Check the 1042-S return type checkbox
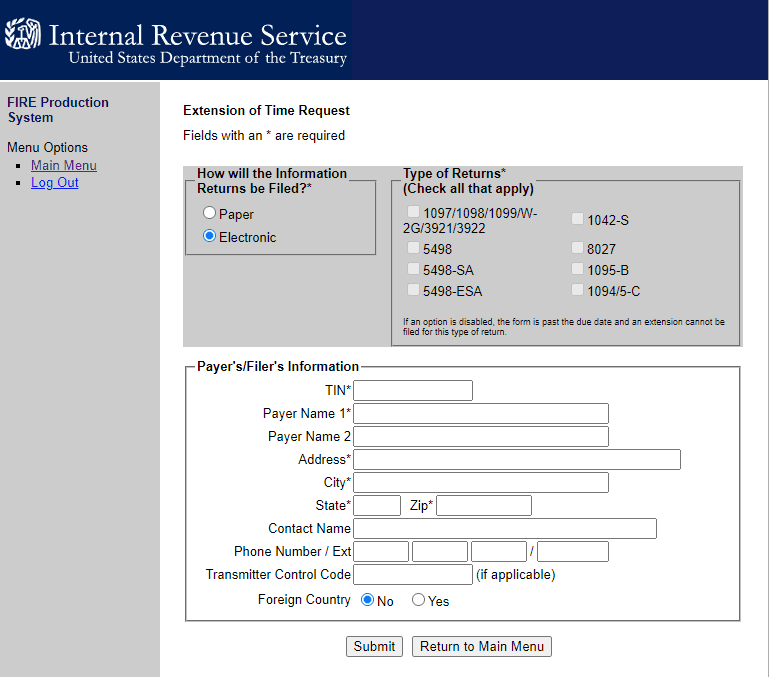 coord(578,220)
